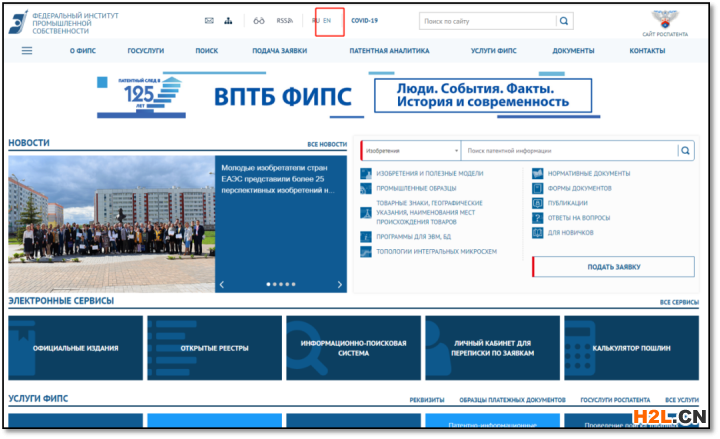Open the Патентная аналитика menu item
The width and height of the screenshot is (720, 439).
pos(388,51)
